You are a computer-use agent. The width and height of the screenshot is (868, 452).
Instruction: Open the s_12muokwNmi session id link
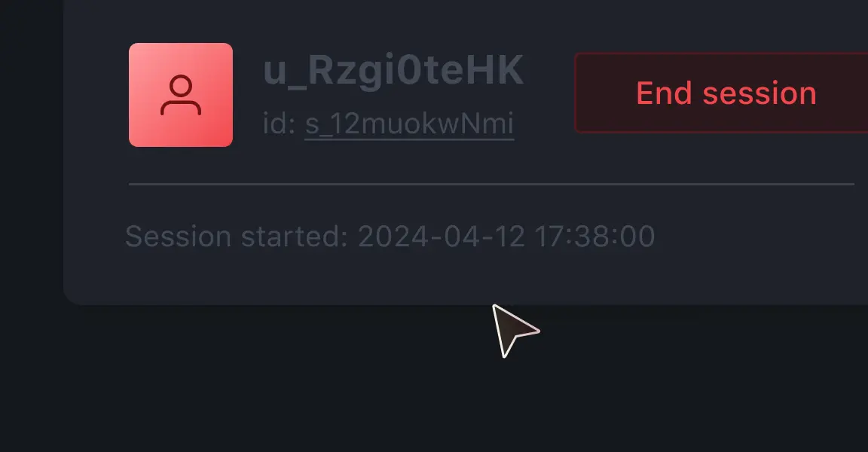pyautogui.click(x=409, y=124)
